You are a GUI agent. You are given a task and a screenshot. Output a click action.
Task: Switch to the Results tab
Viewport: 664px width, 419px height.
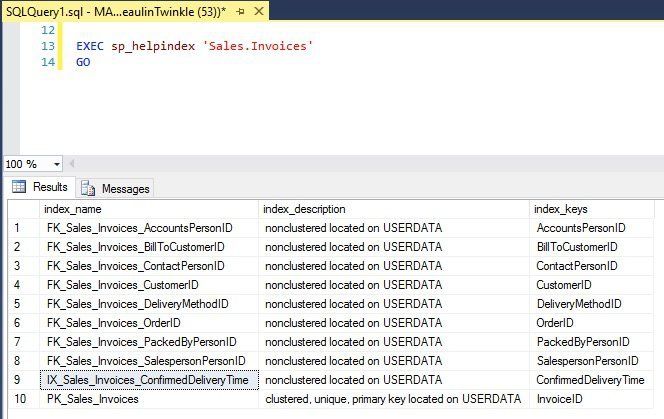tap(40, 187)
